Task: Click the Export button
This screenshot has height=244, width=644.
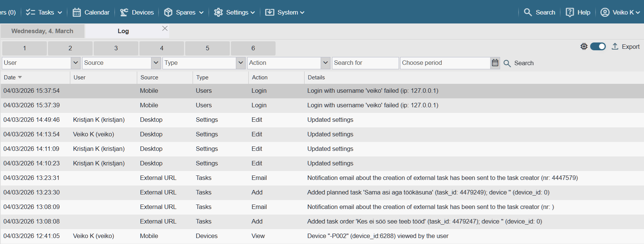Action: [626, 47]
